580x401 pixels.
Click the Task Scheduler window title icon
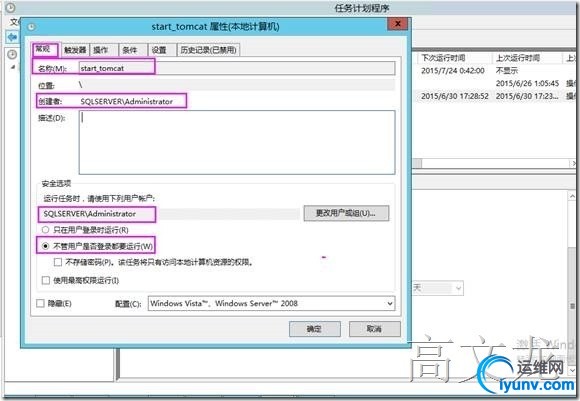click(x=11, y=7)
